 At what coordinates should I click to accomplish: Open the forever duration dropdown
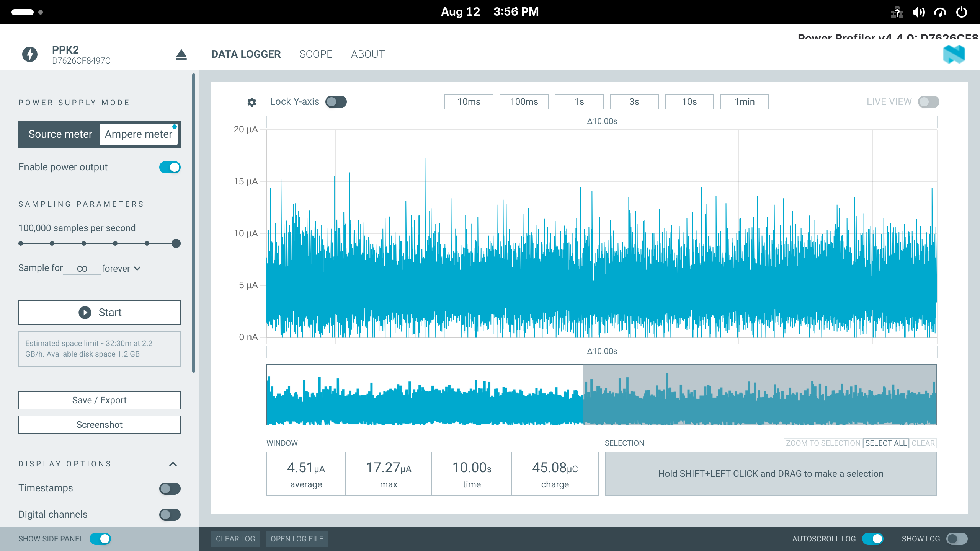(121, 269)
